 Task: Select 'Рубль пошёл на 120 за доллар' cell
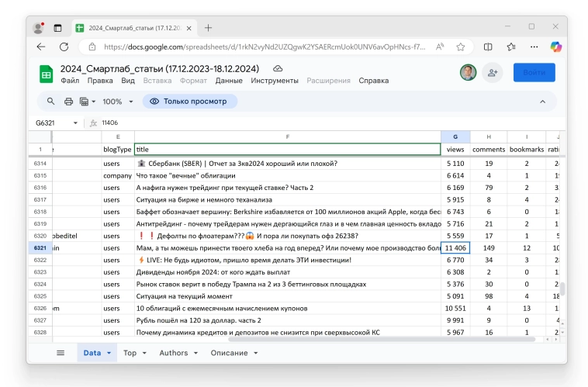[x=288, y=320]
